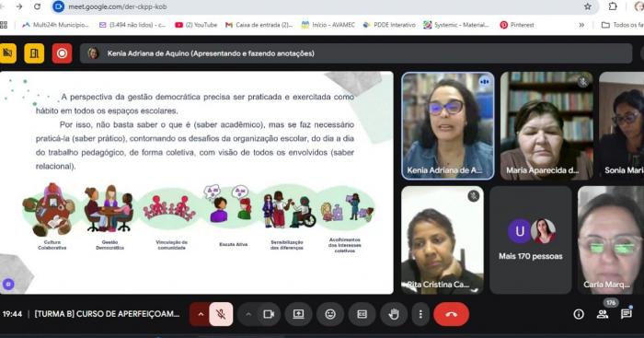Open the chat messages panel
This screenshot has height=338, width=644.
pos(626,314)
